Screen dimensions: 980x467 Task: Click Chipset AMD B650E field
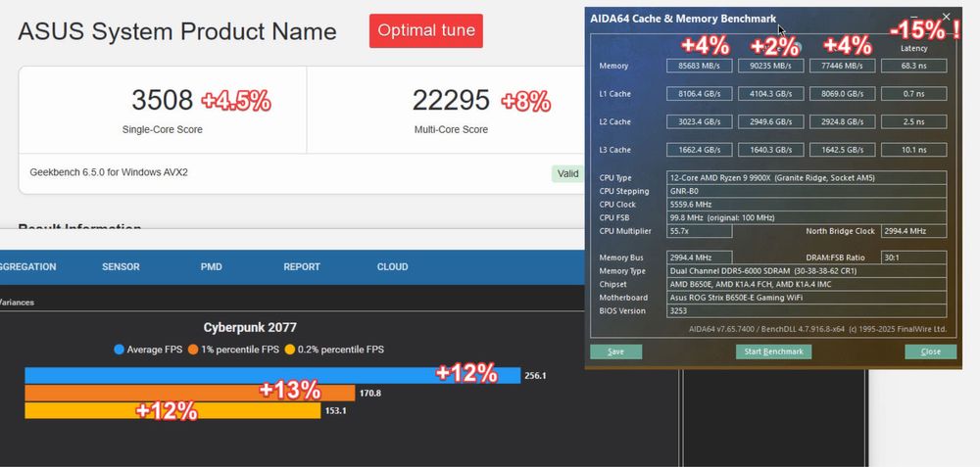(807, 284)
